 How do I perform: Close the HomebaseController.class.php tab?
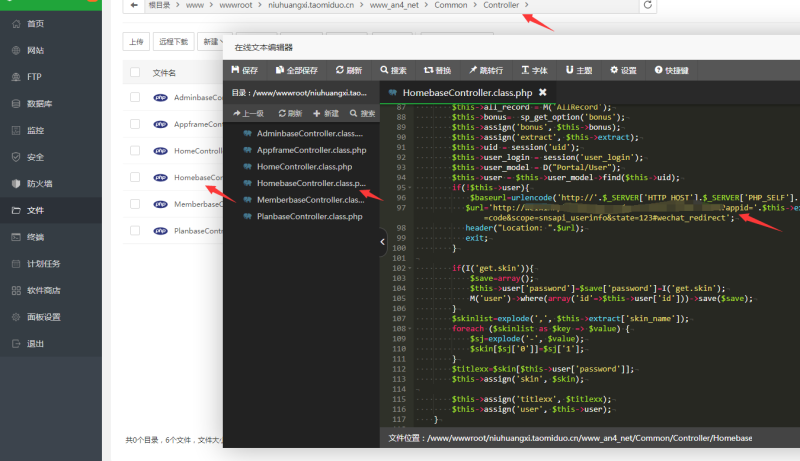543,92
